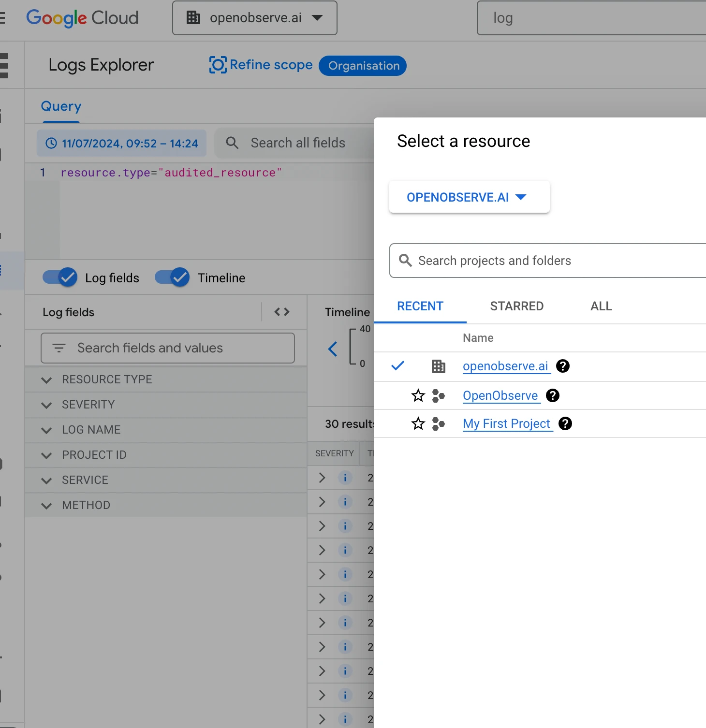Click the Logs Explorer heading
706x728 pixels.
(x=101, y=65)
